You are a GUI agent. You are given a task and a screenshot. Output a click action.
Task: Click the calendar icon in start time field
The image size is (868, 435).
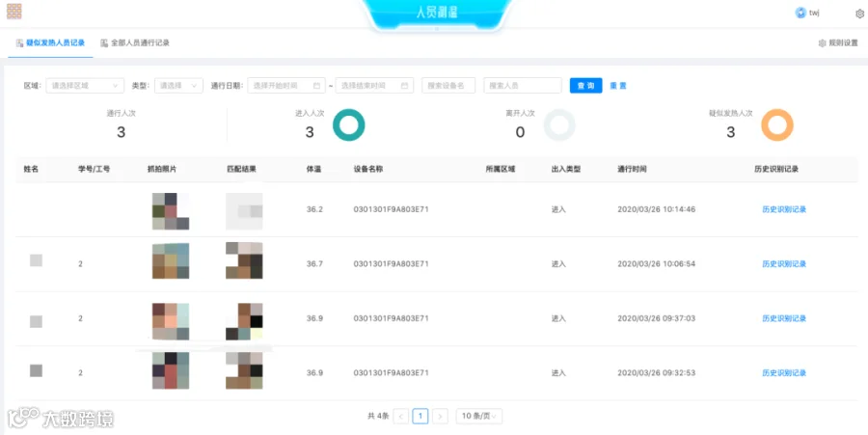[316, 86]
